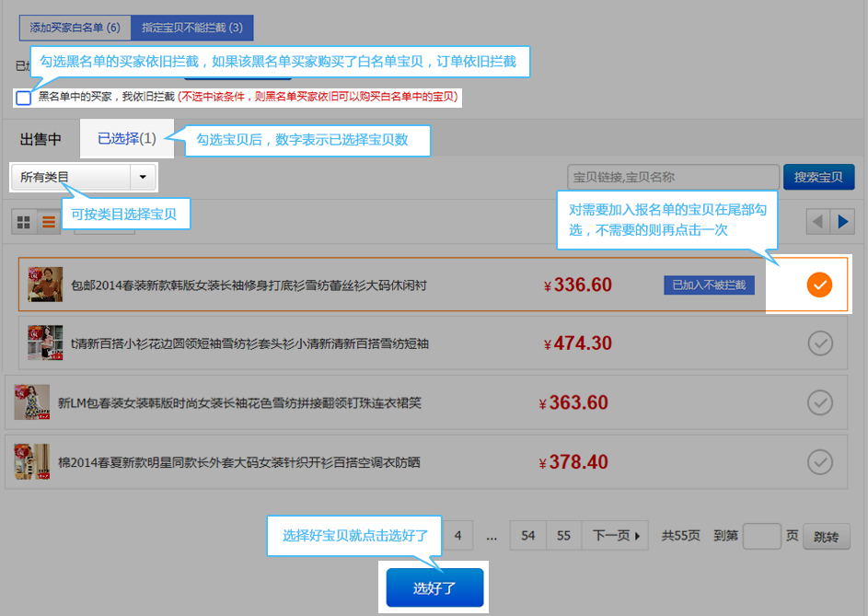Viewport: 868px width, 616px height.
Task: Go to page 4
Action: pos(457,536)
